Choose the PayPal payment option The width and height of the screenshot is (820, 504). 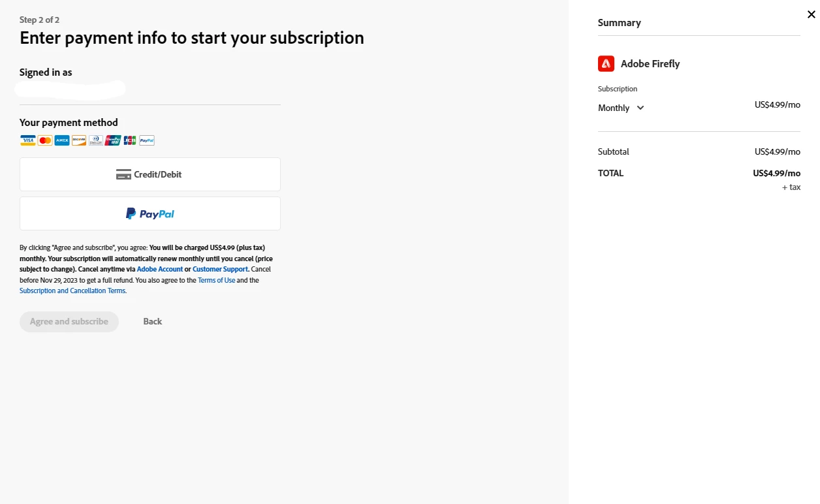point(150,213)
